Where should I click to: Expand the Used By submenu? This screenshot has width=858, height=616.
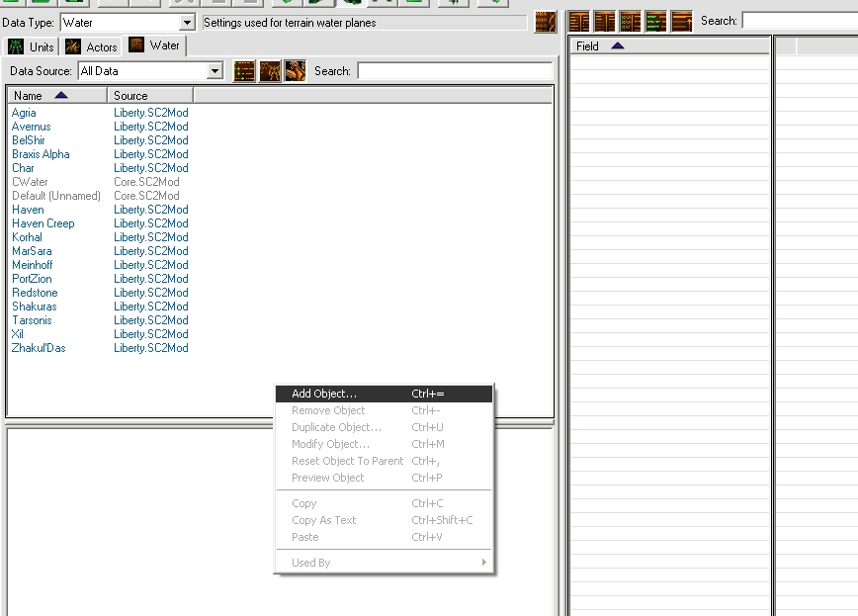[x=384, y=563]
